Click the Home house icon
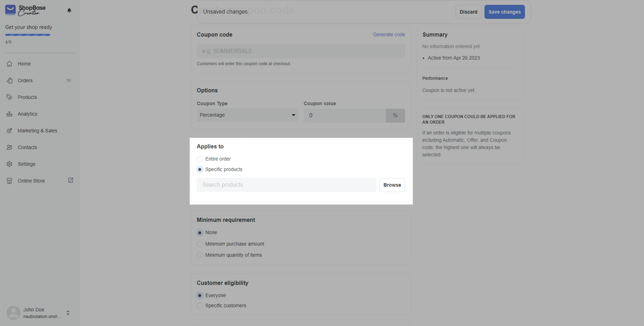Screen dimensions: 644x326 9,64
